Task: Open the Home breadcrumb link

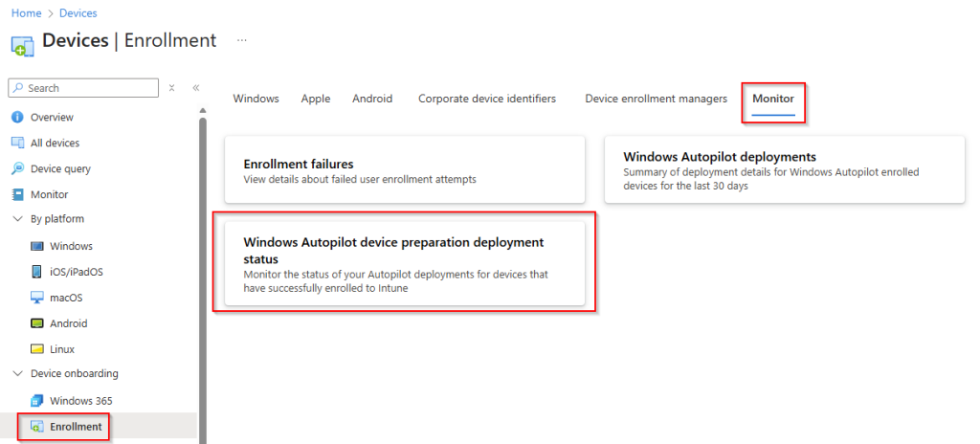Action: click(x=25, y=13)
